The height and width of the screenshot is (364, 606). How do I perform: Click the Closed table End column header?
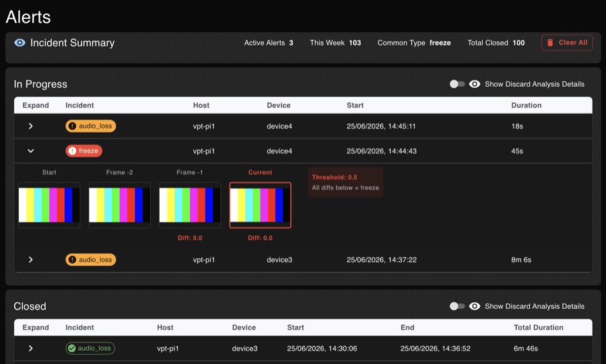407,327
